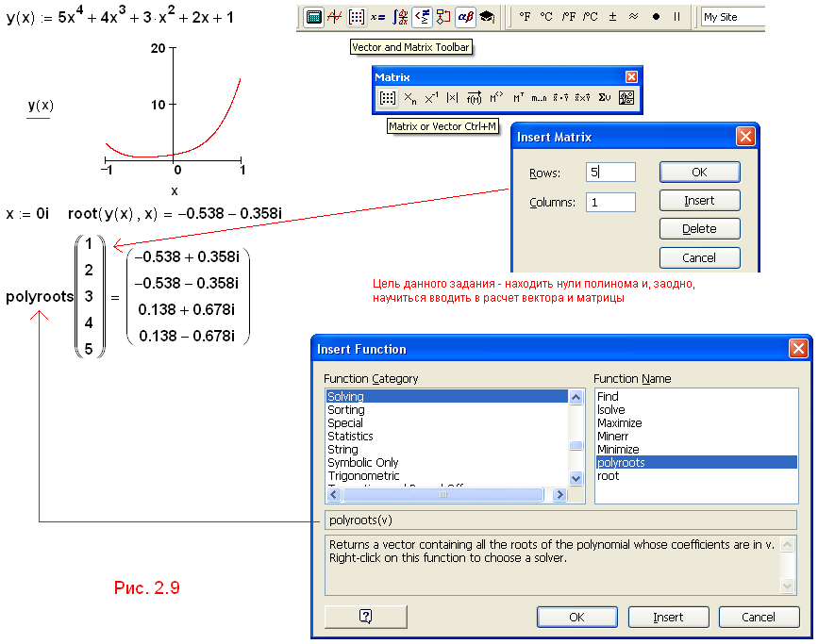Select the Special function category
Screen dimensions: 818x644
click(x=446, y=423)
